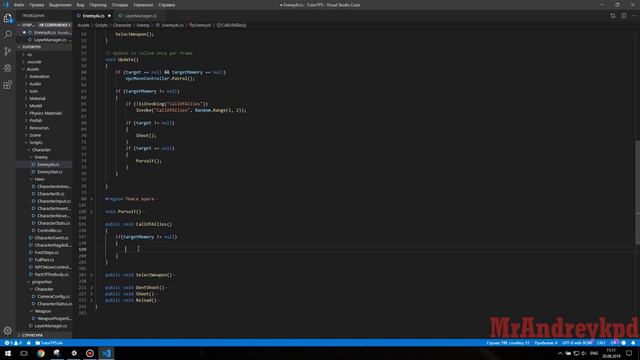Image resolution: width=640 pixels, height=360 pixels.
Task: Open FullPart.cs in the explorer tree
Action: point(44,260)
